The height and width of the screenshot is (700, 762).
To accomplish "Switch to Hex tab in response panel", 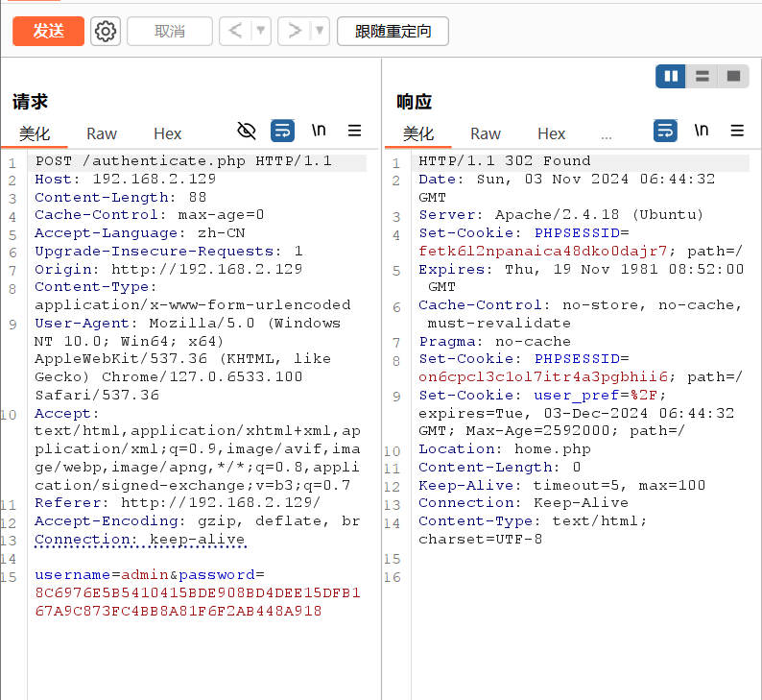I will (x=551, y=133).
